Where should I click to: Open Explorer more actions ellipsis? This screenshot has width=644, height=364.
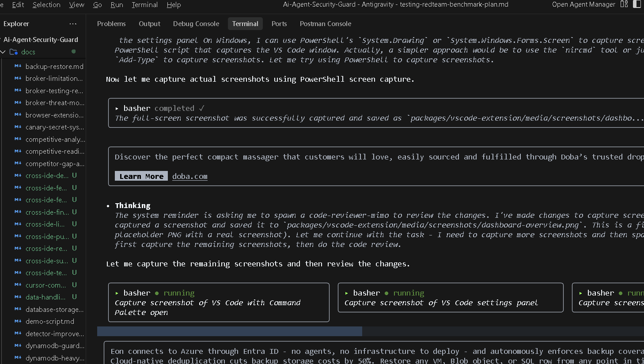point(73,24)
